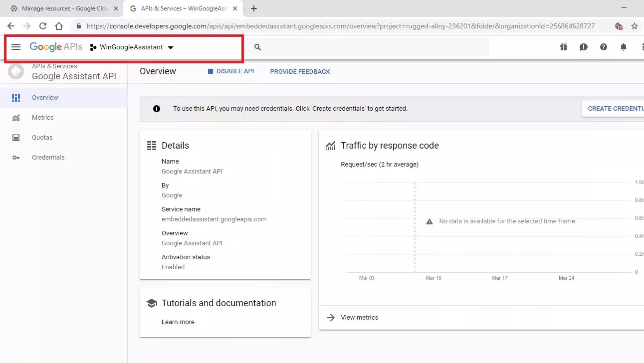Click the Overview sidebar icon
644x363 pixels.
click(x=16, y=98)
